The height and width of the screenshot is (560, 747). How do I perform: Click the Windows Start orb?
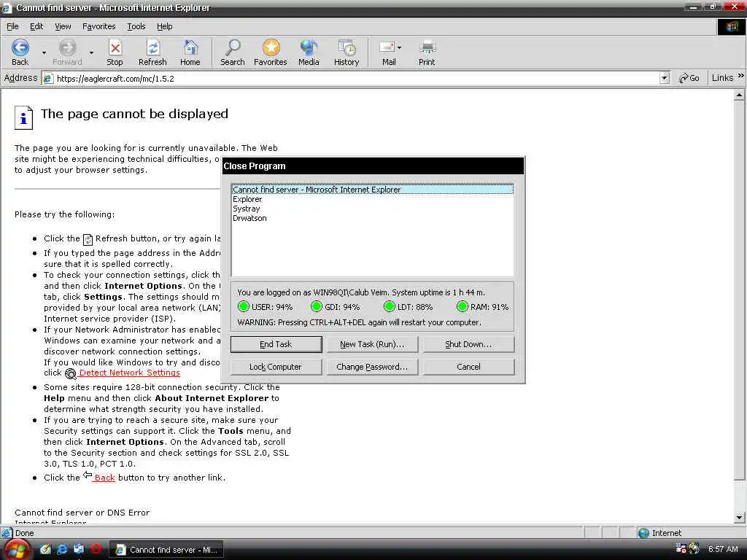(16, 550)
